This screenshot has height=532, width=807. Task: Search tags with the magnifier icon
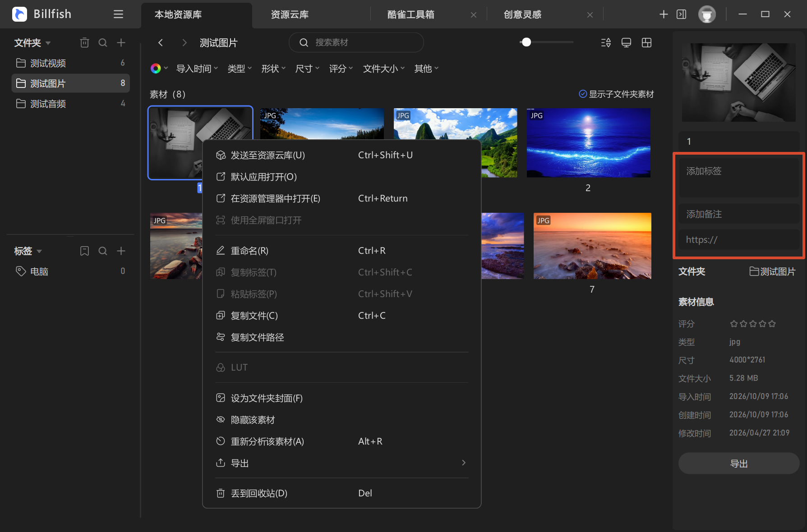click(103, 251)
